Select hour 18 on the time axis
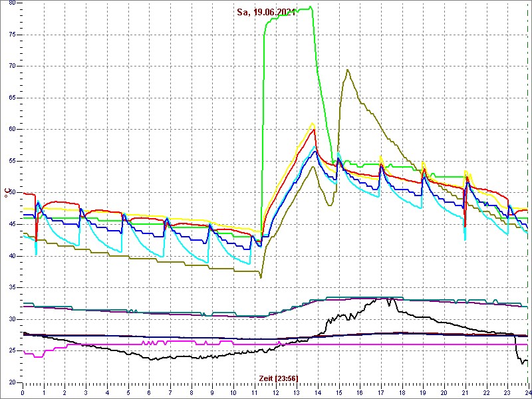Screen dimensions: 532x399 tap(402, 392)
